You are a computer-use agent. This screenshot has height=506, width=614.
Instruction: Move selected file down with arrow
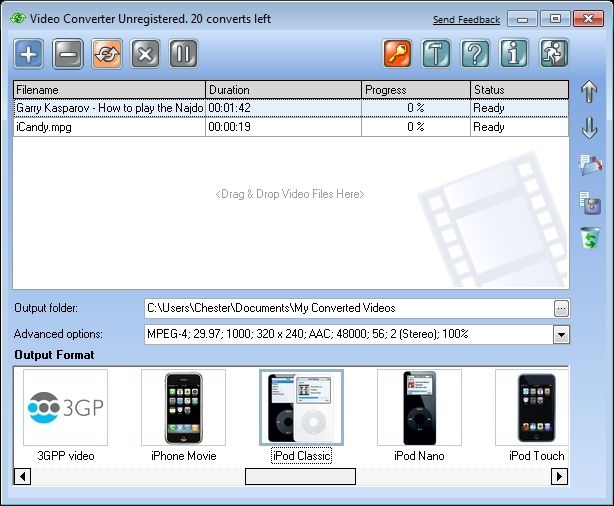point(589,128)
